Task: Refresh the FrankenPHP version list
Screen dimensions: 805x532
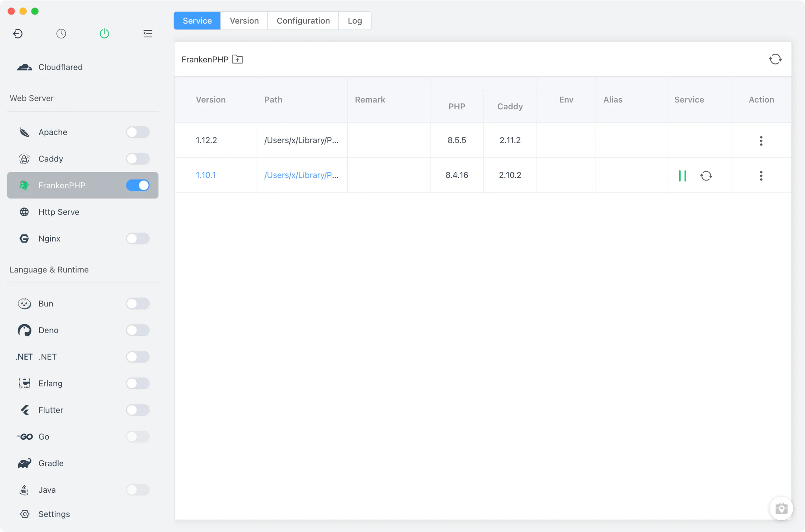Action: pyautogui.click(x=775, y=59)
